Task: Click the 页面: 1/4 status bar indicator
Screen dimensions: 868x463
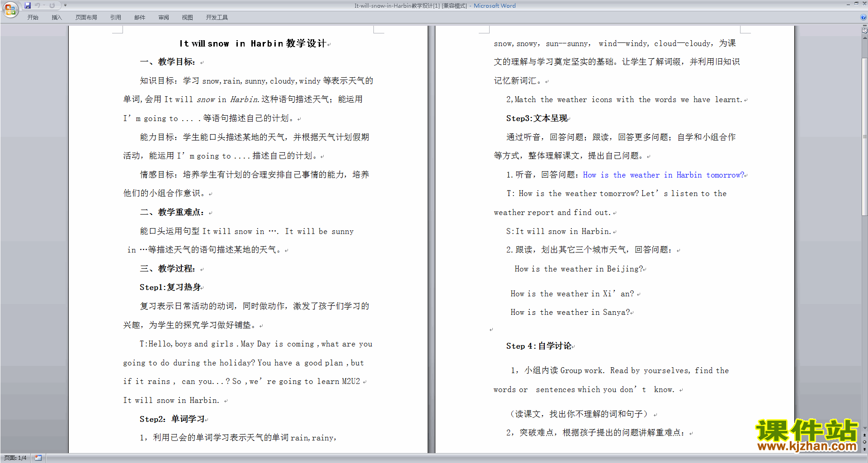Action: tap(15, 458)
